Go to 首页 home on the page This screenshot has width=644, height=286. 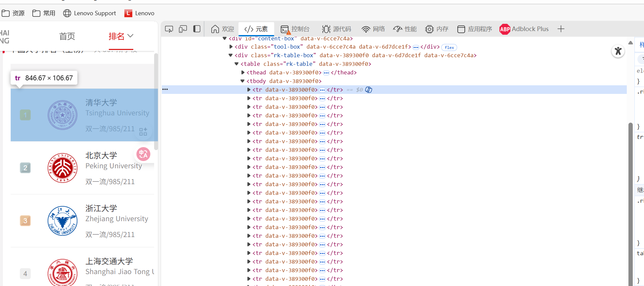(x=67, y=36)
